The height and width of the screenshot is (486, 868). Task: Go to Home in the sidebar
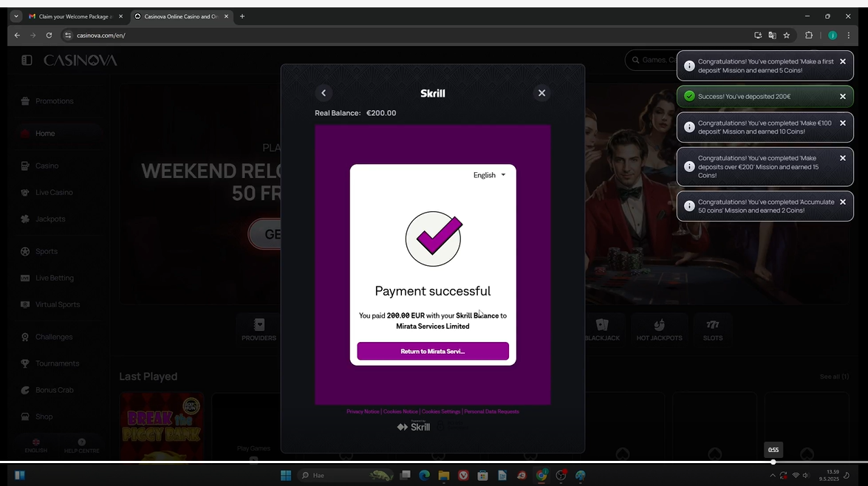[45, 134]
